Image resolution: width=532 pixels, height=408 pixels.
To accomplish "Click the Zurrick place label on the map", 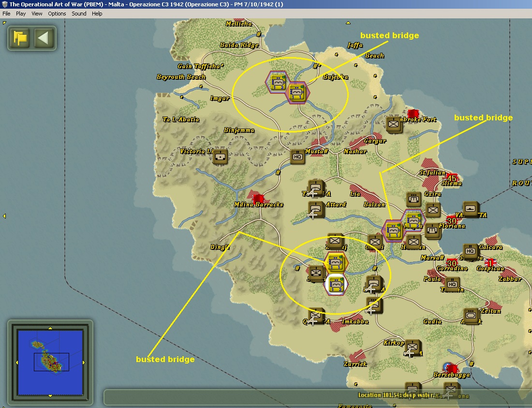I will tap(355, 364).
